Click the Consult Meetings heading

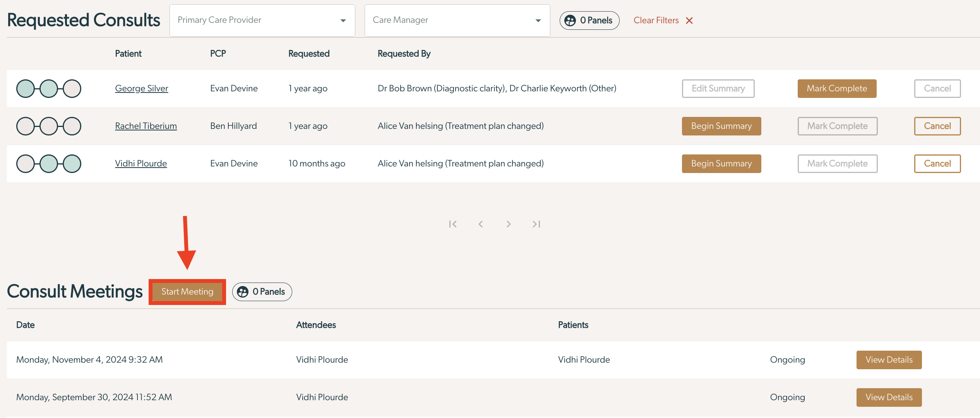click(x=75, y=292)
